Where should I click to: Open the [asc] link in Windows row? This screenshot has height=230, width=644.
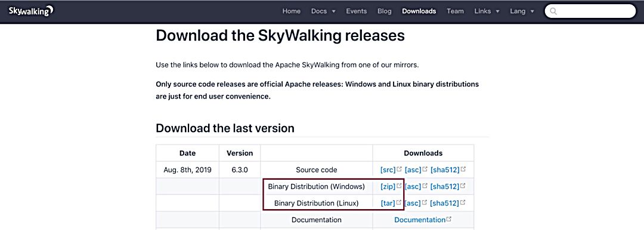[x=413, y=186]
